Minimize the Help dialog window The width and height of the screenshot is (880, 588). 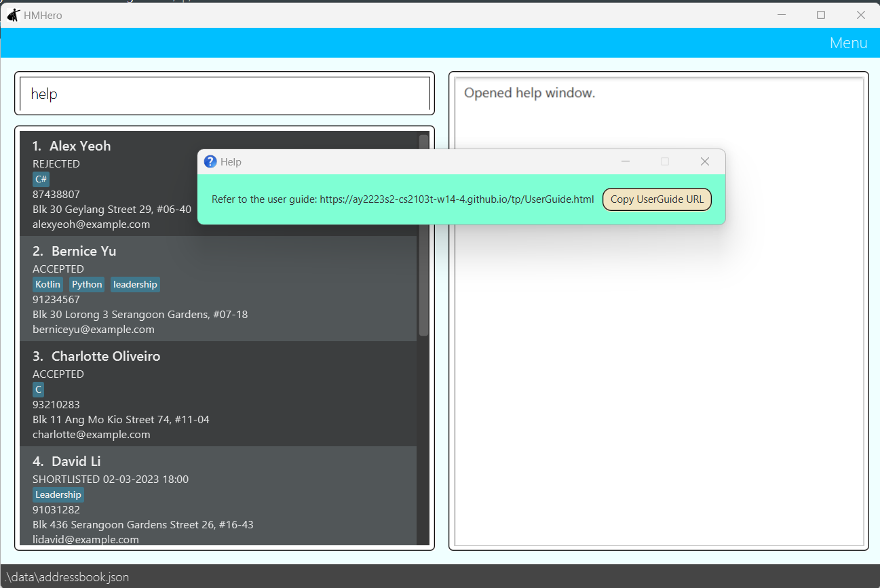626,161
